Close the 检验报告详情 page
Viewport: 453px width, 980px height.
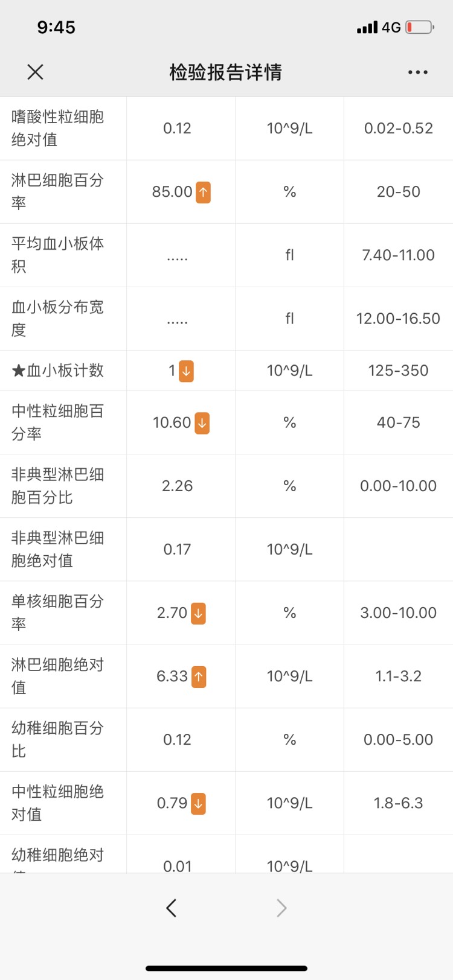[x=35, y=72]
